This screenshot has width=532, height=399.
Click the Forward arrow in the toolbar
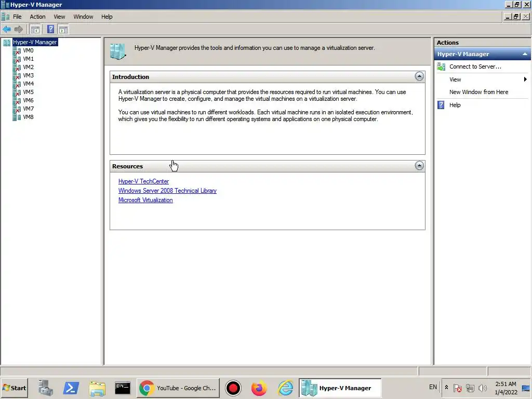pyautogui.click(x=19, y=30)
